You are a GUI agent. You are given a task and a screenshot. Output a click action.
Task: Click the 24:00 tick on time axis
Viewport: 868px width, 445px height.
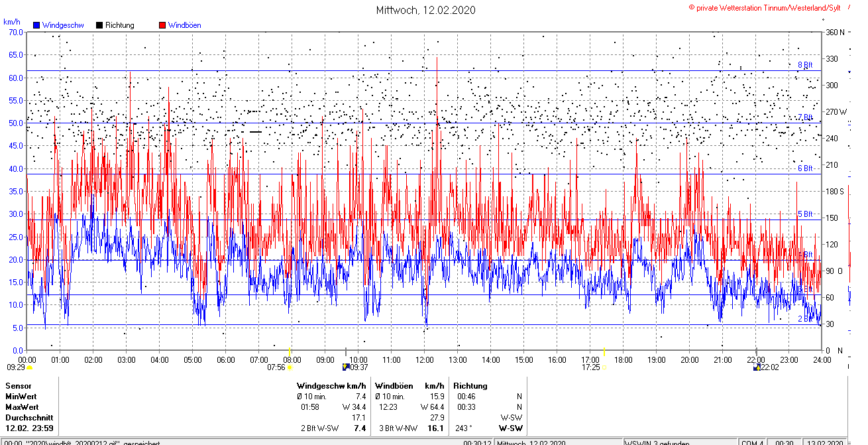tap(822, 359)
